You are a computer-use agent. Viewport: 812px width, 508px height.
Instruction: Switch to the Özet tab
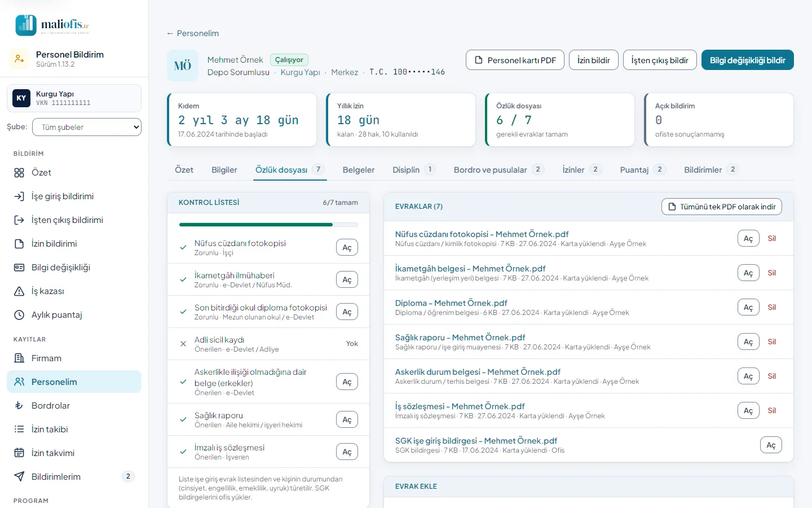[184, 170]
